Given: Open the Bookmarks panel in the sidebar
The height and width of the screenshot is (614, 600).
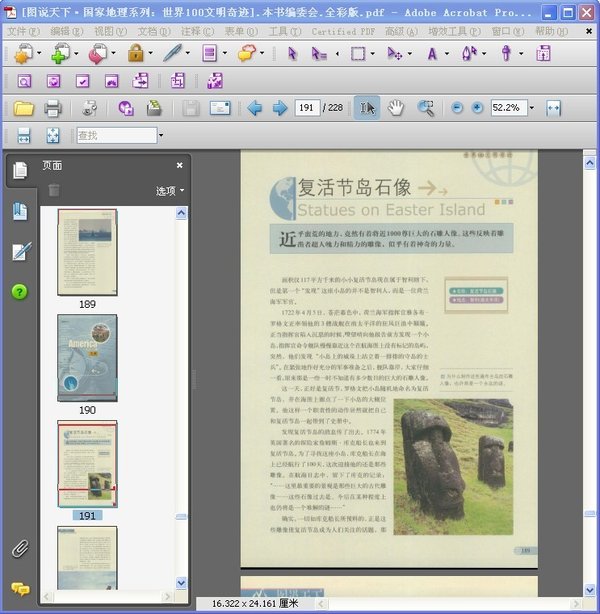Looking at the screenshot, I should tap(20, 212).
